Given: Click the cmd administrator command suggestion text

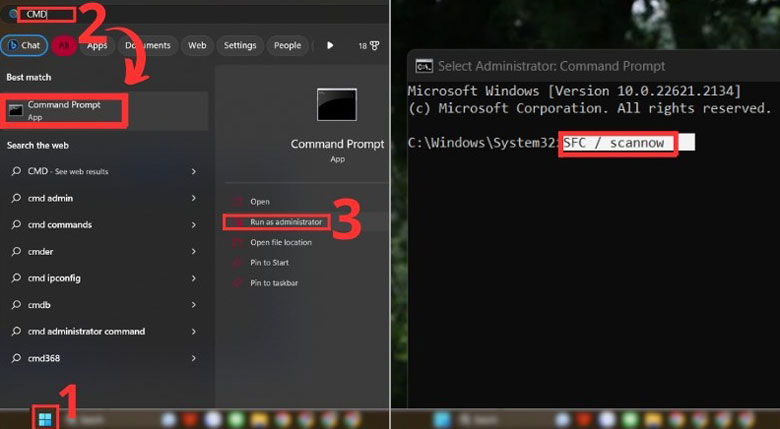Looking at the screenshot, I should tap(87, 331).
